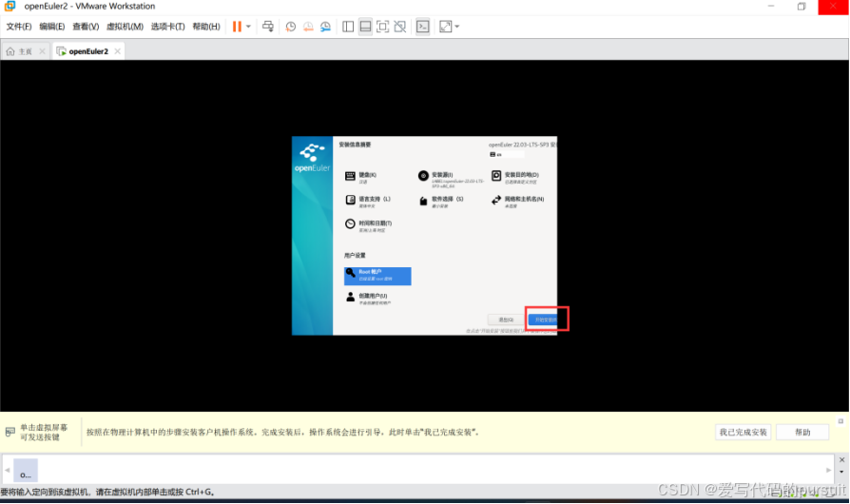
Task: Open the console view terminal icon
Action: point(423,27)
